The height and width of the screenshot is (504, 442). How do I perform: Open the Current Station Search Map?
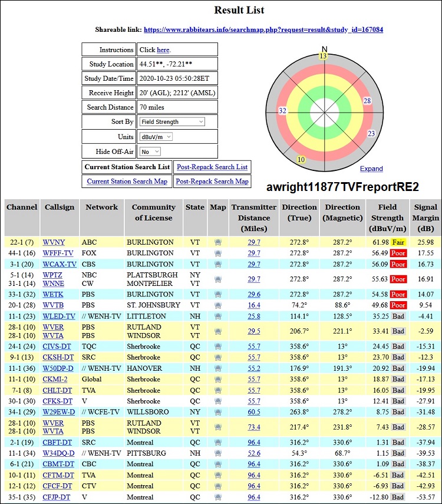127,182
